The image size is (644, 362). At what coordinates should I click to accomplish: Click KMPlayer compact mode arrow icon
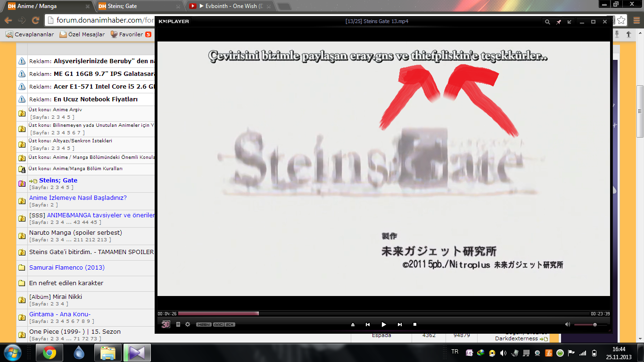[570, 22]
